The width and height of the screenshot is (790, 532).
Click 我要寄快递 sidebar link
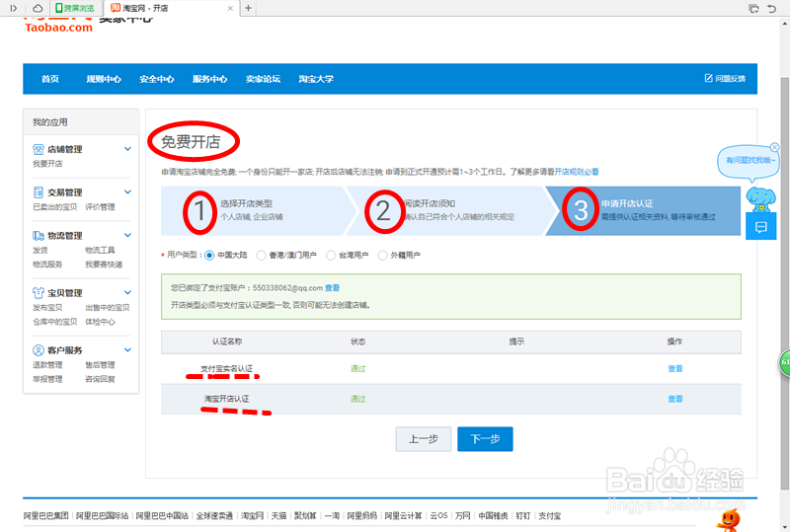[x=104, y=264]
